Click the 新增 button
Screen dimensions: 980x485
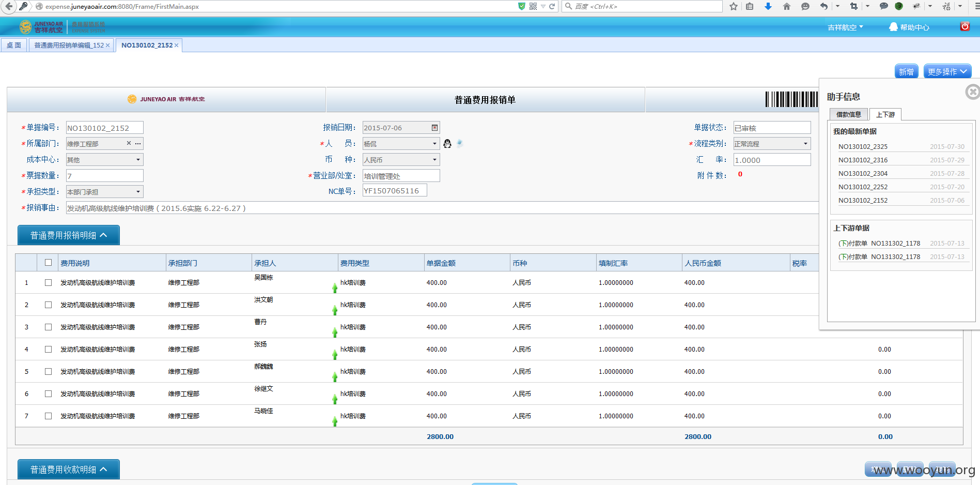(x=906, y=72)
